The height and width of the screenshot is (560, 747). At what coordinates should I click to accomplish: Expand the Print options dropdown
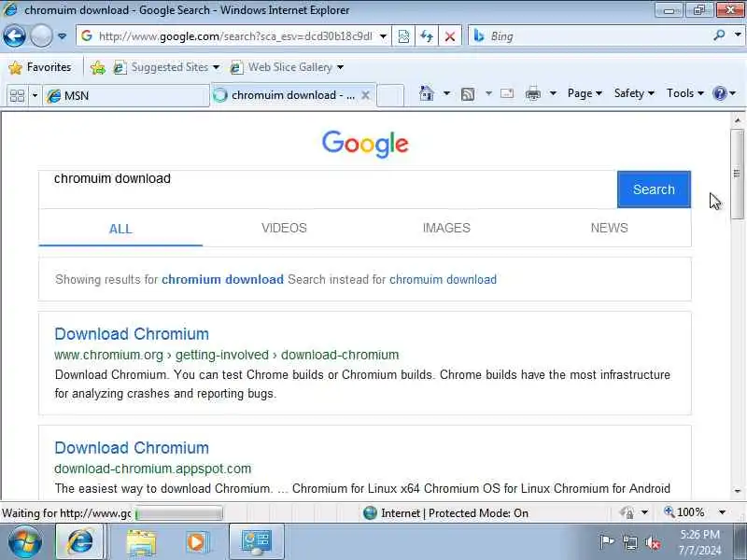pos(553,93)
